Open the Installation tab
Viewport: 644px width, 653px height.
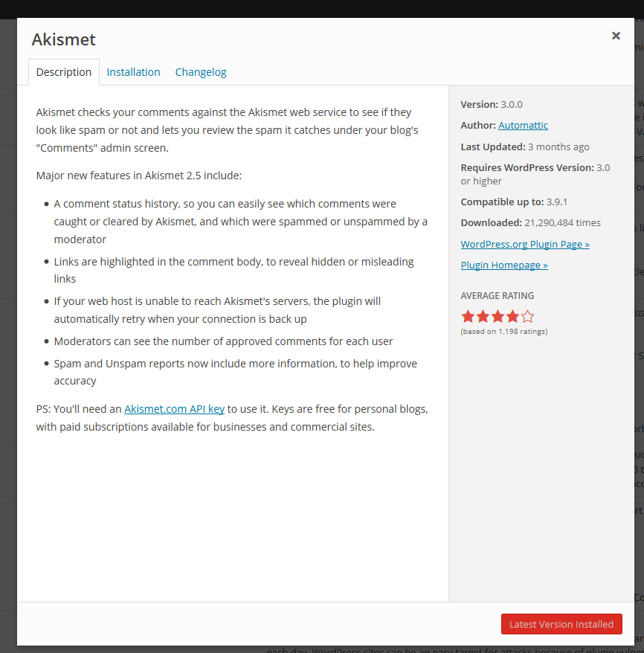(133, 72)
